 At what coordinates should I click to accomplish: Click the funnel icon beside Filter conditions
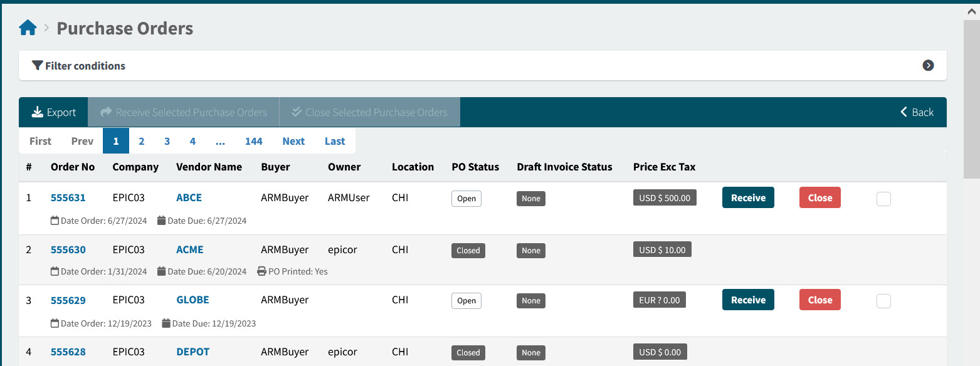[37, 66]
